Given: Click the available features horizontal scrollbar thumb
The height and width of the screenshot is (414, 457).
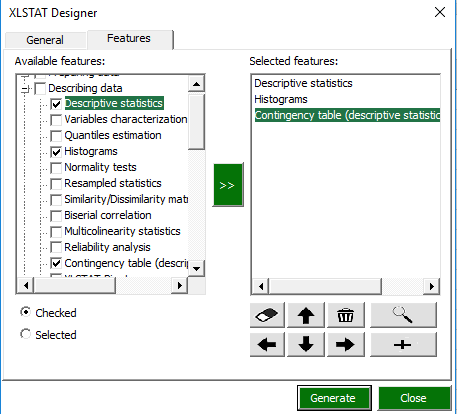Looking at the screenshot, I should 75,285.
